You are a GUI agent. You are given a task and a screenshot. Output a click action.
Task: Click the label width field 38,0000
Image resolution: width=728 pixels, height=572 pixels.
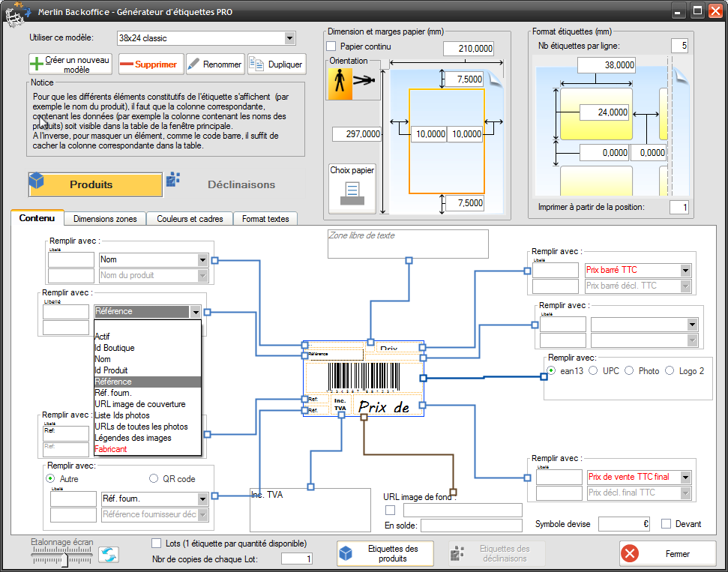(607, 65)
